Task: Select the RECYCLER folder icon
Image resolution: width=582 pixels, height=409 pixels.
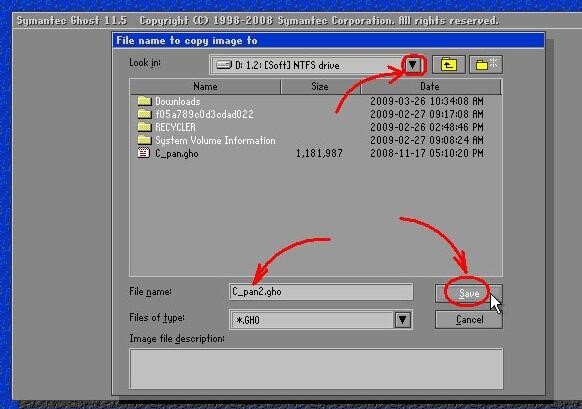Action: (144, 127)
